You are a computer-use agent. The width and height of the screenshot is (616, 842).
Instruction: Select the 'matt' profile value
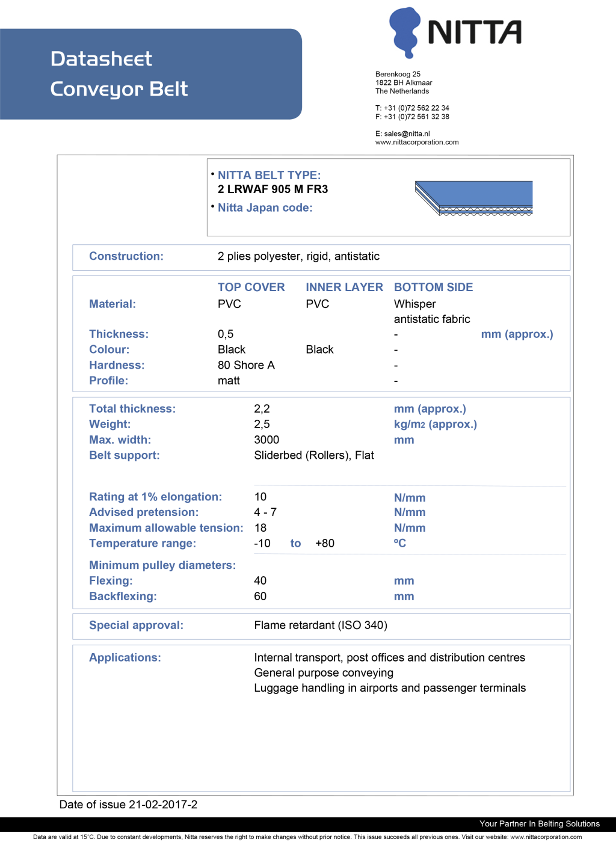[229, 381]
